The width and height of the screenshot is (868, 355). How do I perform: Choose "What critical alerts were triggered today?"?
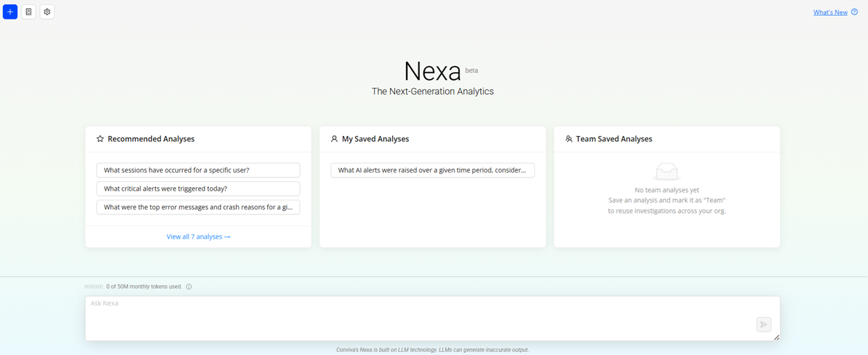[x=198, y=189]
